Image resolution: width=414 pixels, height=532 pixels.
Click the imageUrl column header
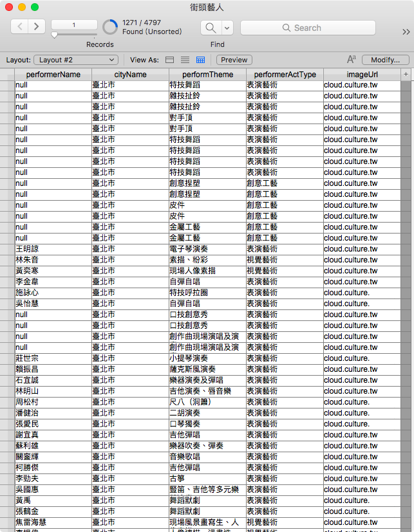[362, 75]
